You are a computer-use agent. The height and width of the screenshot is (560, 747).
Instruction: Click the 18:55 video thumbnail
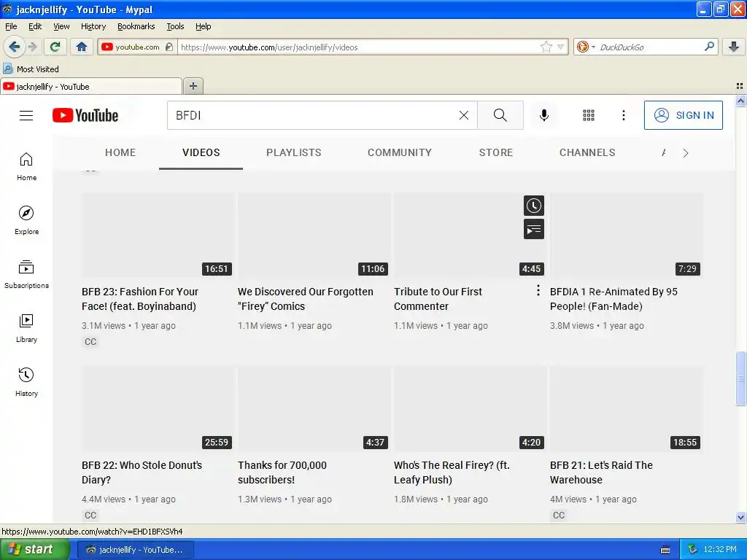click(x=627, y=408)
